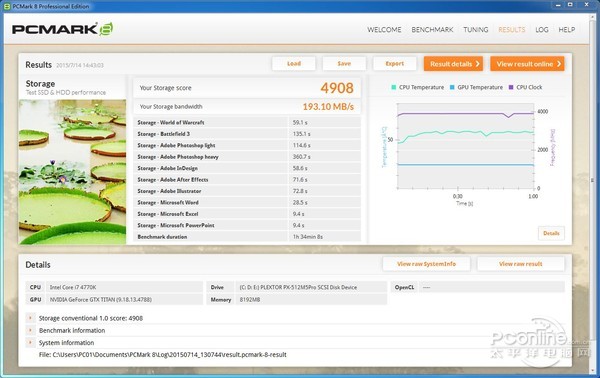Screen dimensions: 600x378
Task: Select Storage - Microsoft PowerPoint row
Action: pyautogui.click(x=247, y=225)
